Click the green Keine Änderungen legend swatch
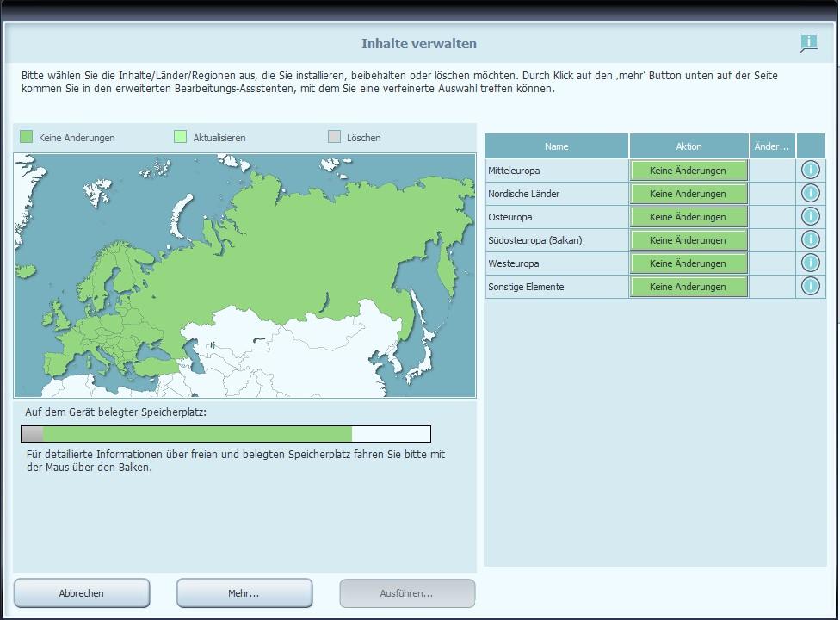The image size is (840, 620). click(27, 137)
